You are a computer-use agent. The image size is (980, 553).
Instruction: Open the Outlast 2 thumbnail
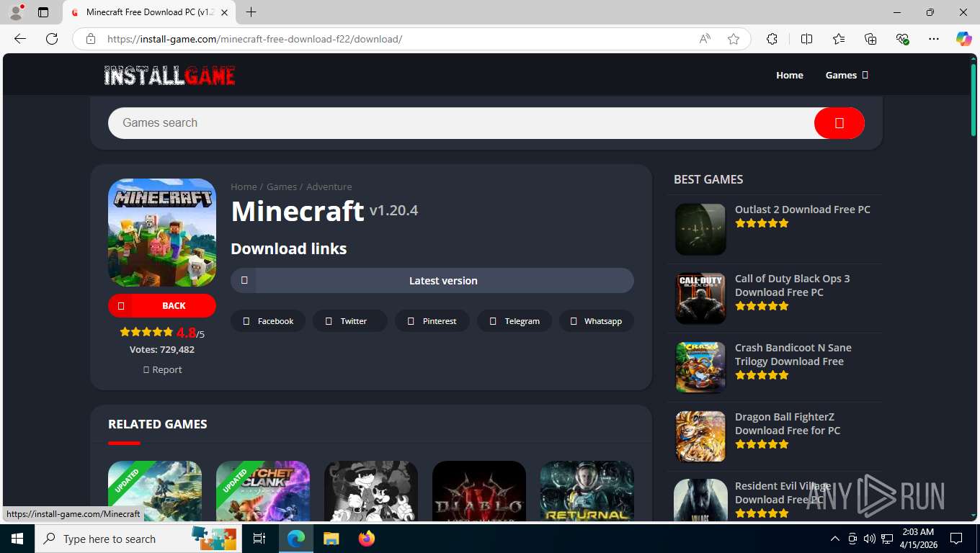[x=700, y=229]
